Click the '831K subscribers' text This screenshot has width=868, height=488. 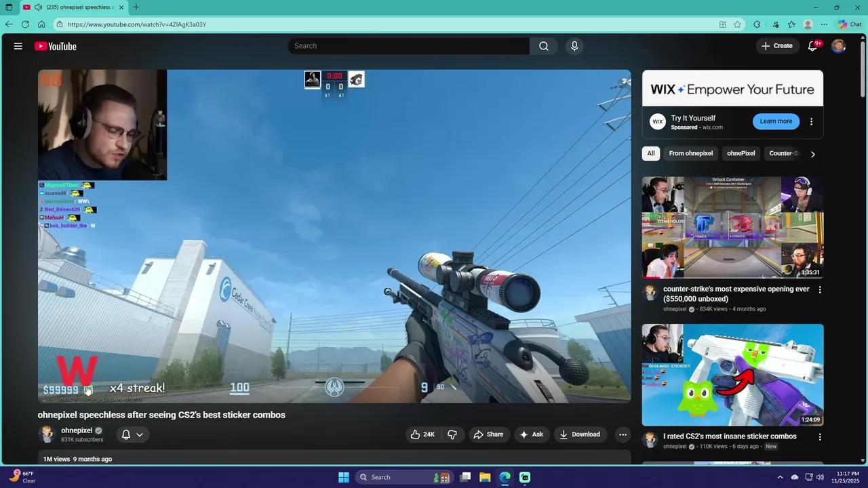(82, 440)
